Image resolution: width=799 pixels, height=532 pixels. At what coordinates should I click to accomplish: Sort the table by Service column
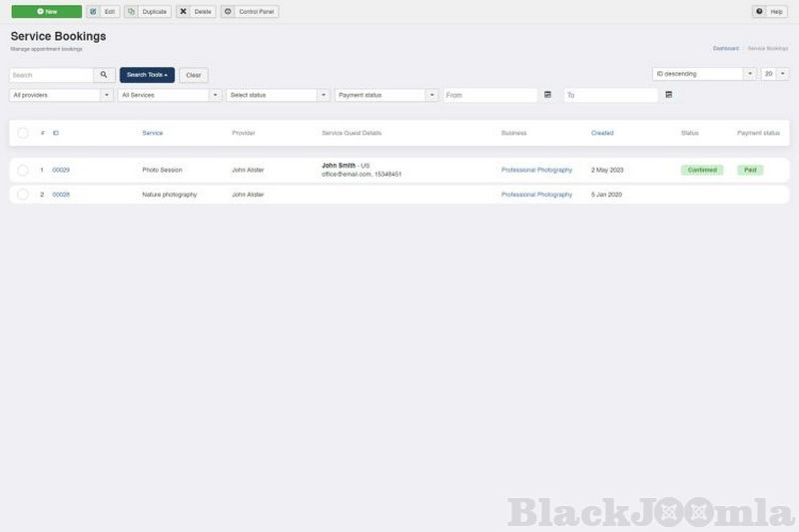coord(152,133)
